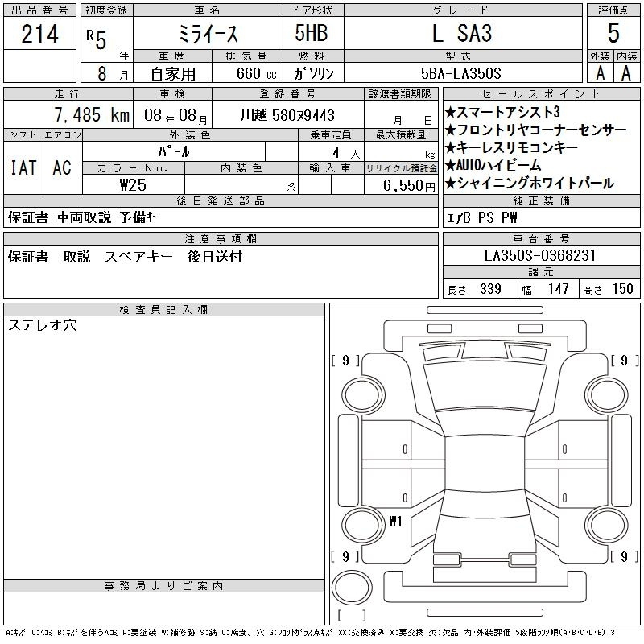This screenshot has height=644, width=644.
Task: Select the セールスポイント header
Action: tap(541, 94)
